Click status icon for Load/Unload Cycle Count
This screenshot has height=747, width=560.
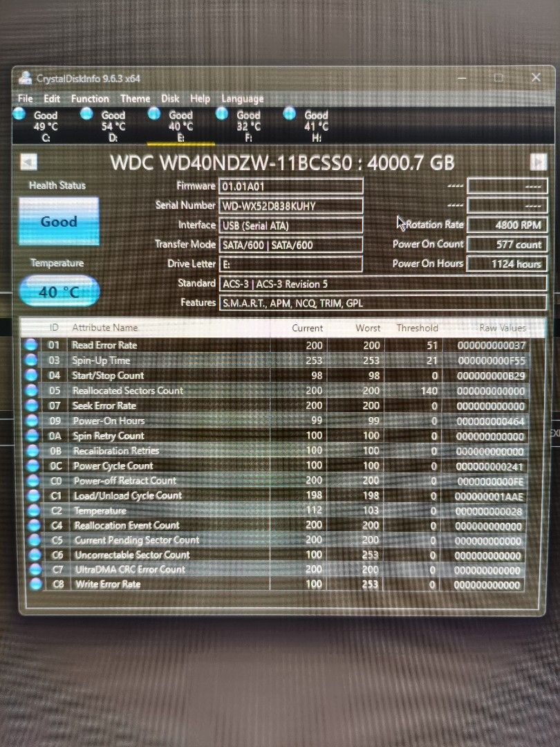pos(33,495)
